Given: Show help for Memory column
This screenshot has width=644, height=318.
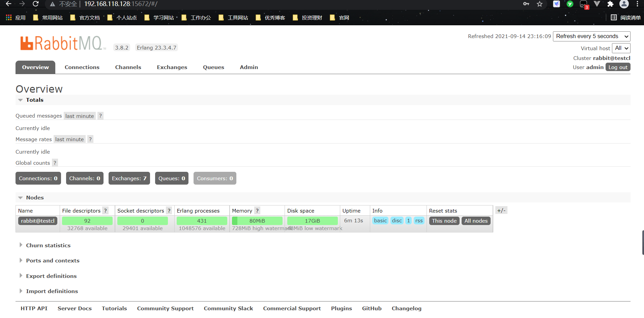Looking at the screenshot, I should [x=257, y=211].
